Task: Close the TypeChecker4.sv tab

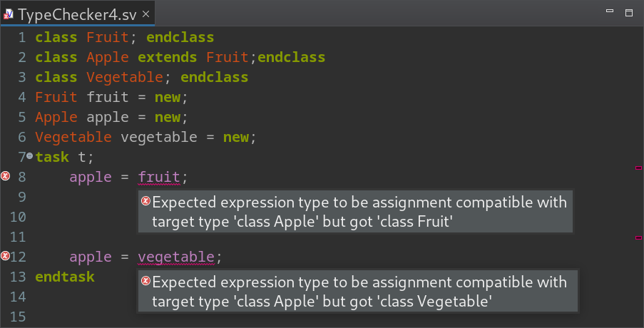Action: point(145,14)
